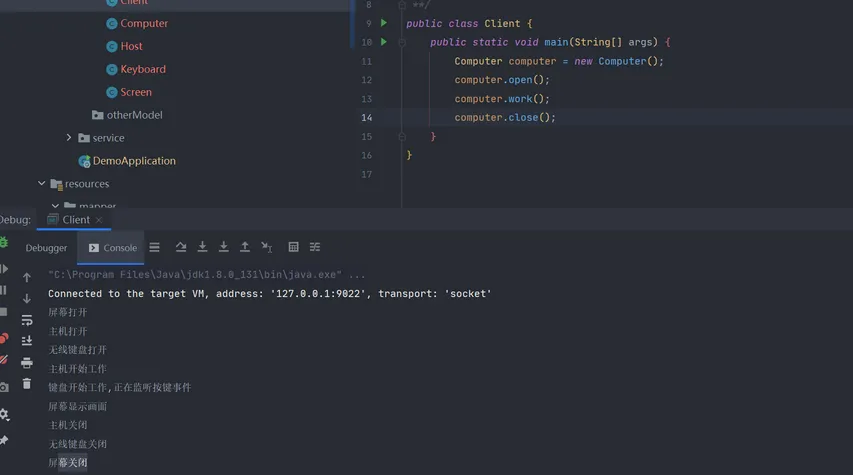
Task: Switch to the Debugger tab
Action: (x=46, y=248)
